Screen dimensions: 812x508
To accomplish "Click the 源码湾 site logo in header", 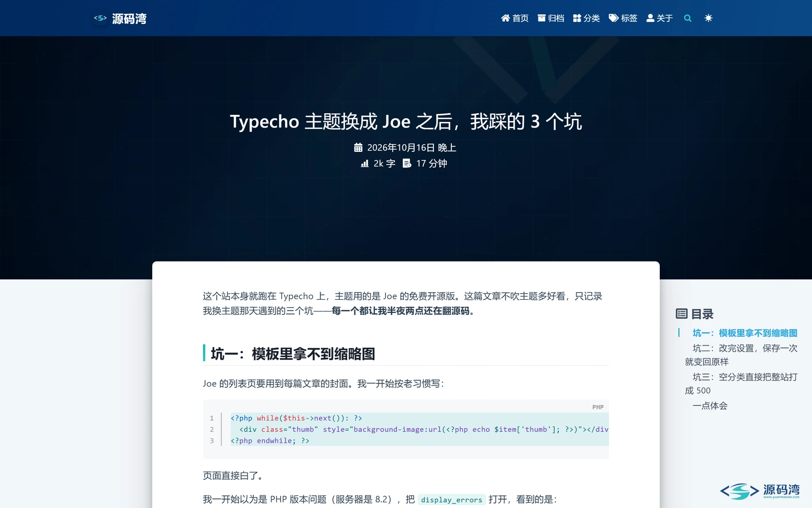I will (x=100, y=18).
